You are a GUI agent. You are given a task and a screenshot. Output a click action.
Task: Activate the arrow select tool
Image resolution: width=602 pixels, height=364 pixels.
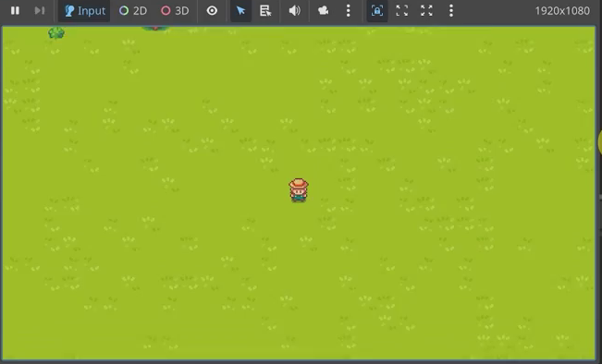pyautogui.click(x=240, y=10)
